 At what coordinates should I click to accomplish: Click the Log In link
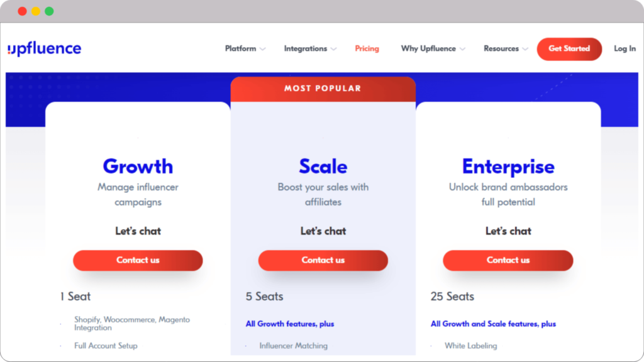(x=625, y=48)
